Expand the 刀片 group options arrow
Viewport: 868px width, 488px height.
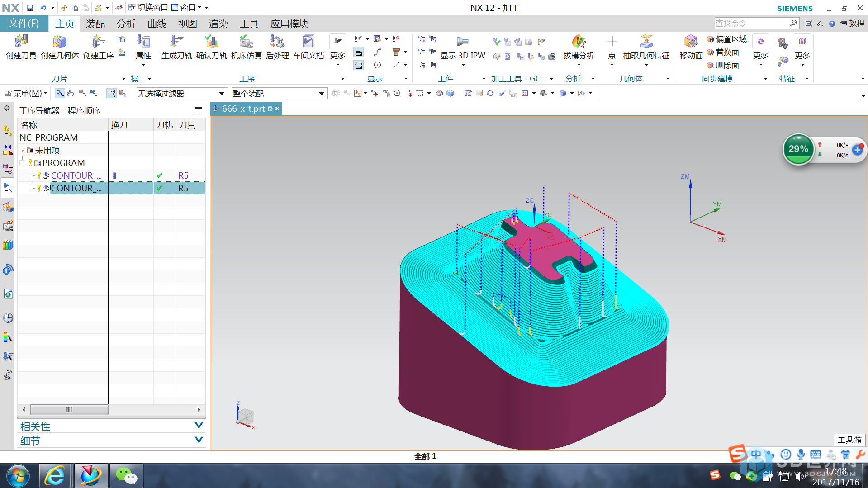pos(123,79)
